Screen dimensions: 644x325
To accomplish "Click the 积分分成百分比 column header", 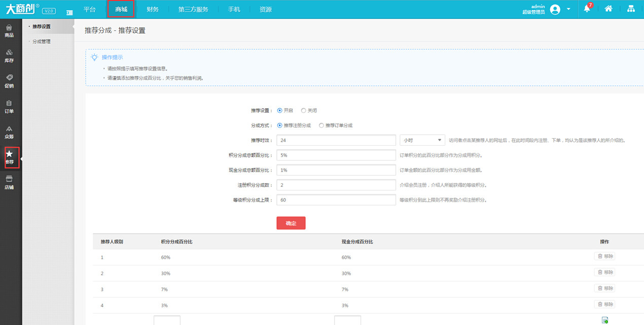I will click(176, 242).
